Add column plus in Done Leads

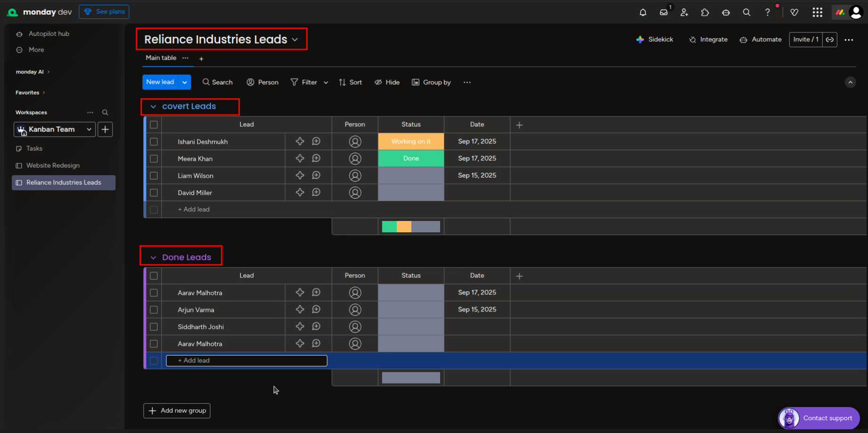519,276
